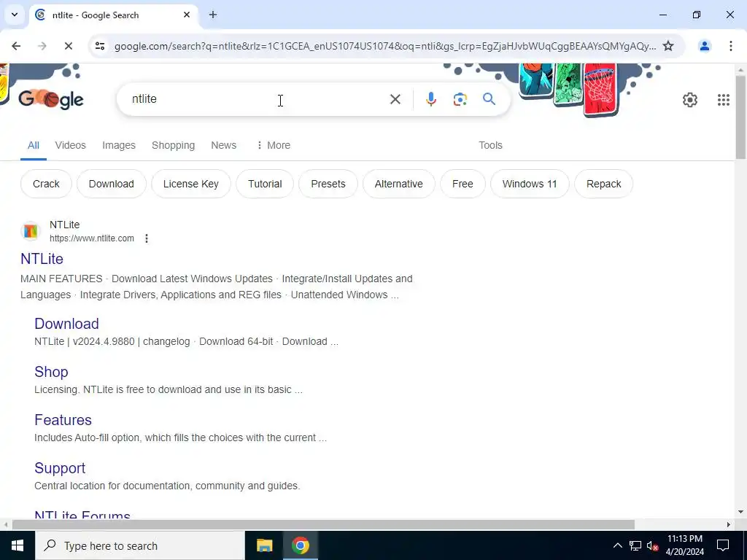Apply the Windows 11 filter chip

(x=530, y=184)
